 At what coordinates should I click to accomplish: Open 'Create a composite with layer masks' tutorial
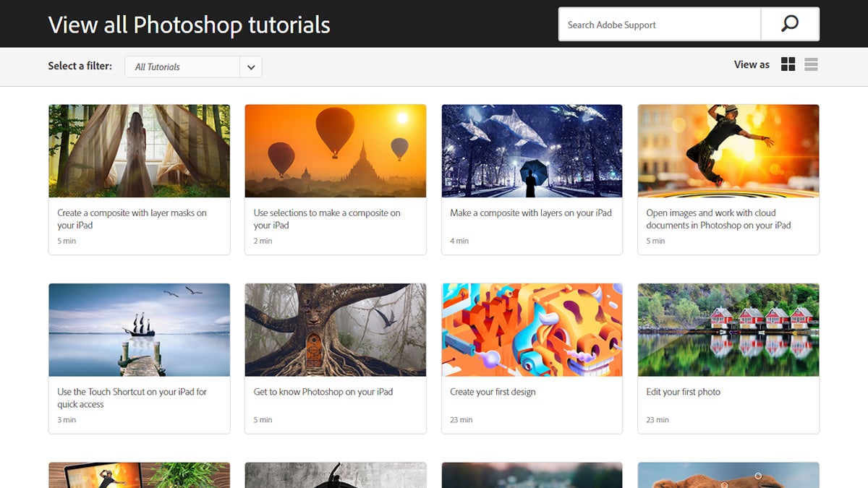(x=132, y=219)
